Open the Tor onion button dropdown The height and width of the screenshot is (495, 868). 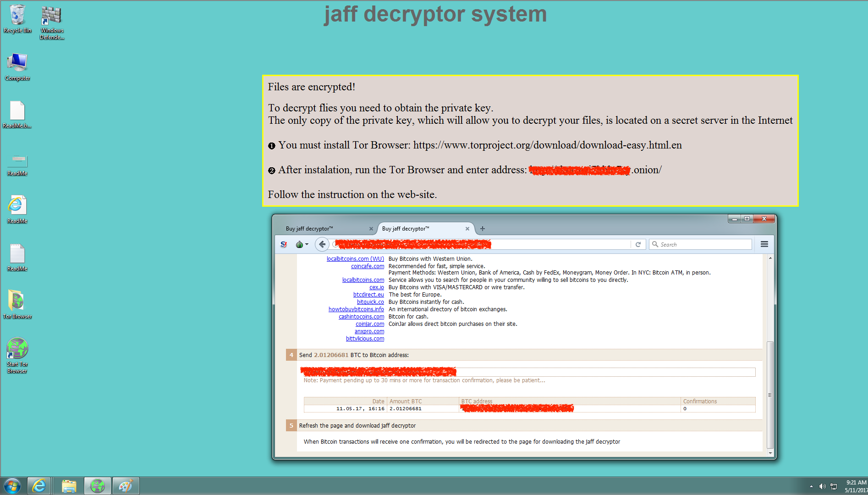coord(302,244)
